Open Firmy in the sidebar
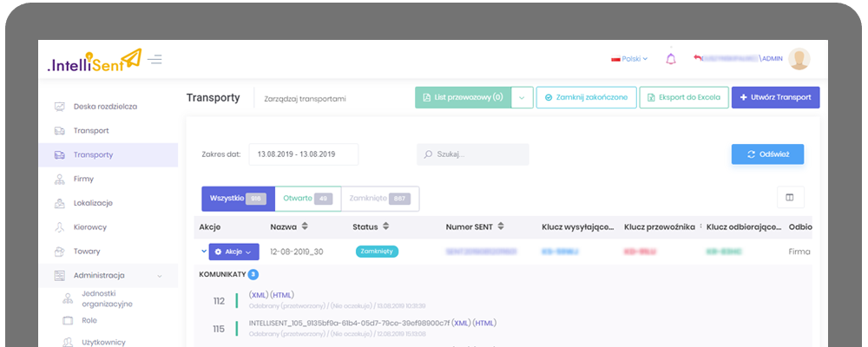868x347 pixels. tap(83, 179)
